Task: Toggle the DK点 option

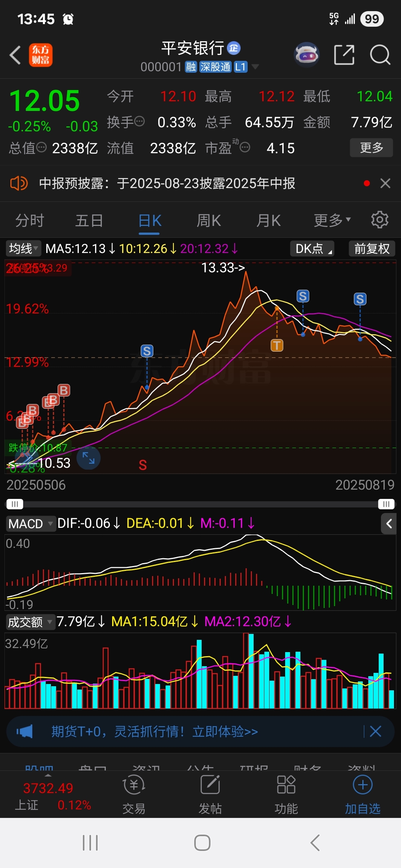Action: pyautogui.click(x=312, y=249)
